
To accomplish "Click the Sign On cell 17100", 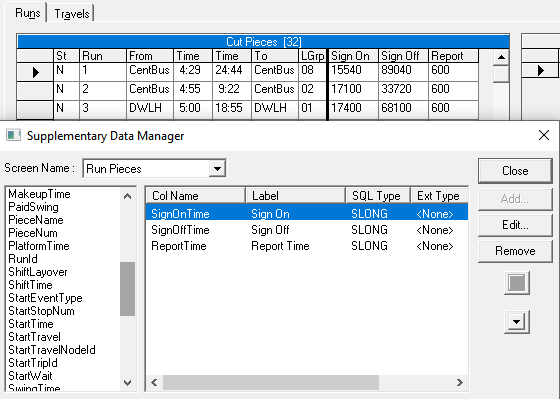I will [x=353, y=91].
